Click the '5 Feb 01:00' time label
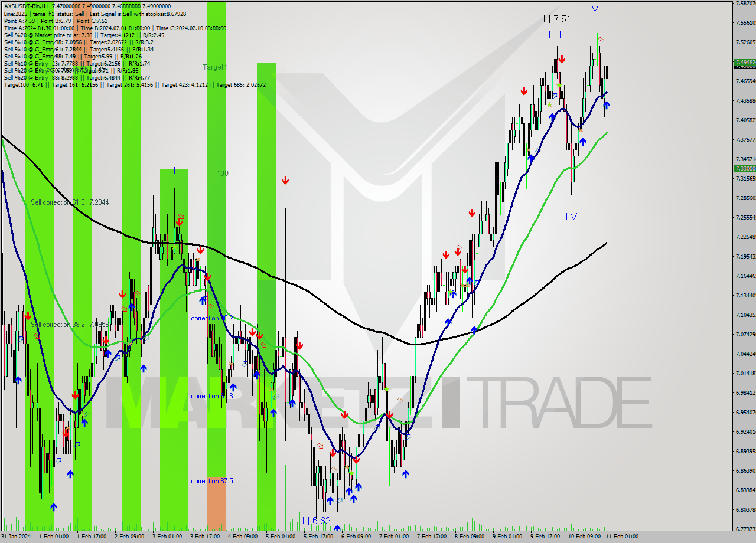756x543 pixels. coord(280,537)
